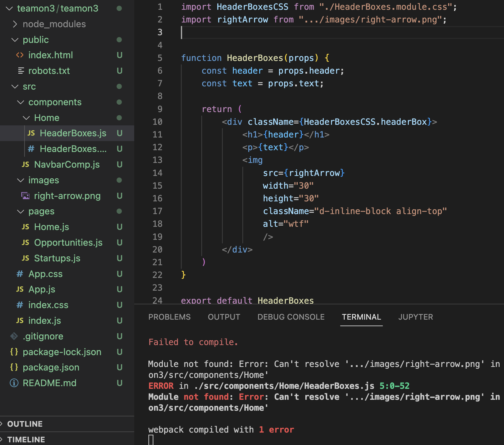
Task: Click 'function HeaderBoxes(props)' declaration
Action: (250, 58)
